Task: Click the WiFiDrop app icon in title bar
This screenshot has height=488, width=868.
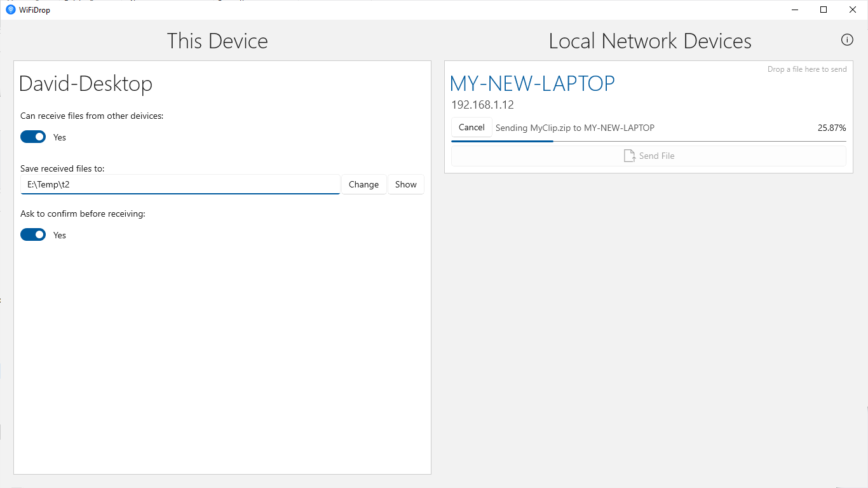Action: click(10, 10)
